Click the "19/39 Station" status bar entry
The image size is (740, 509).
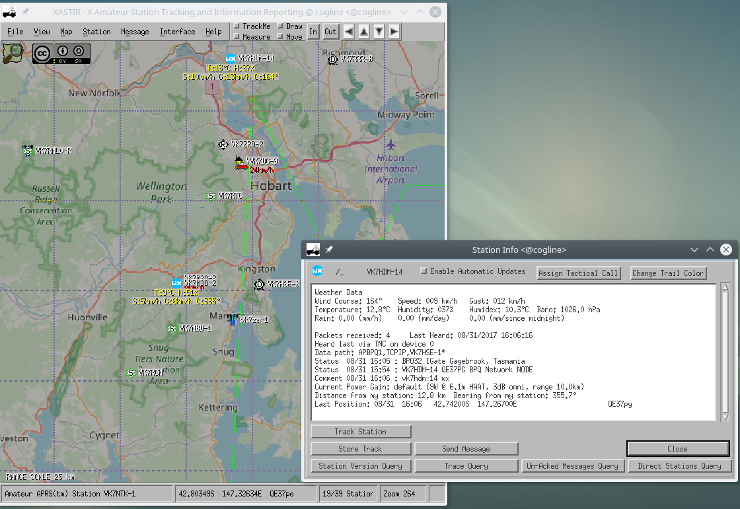click(x=347, y=494)
